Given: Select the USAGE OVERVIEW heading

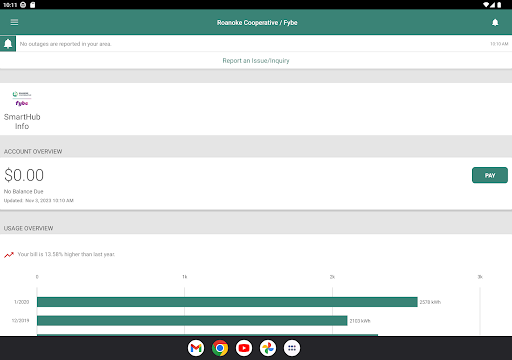Looking at the screenshot, I should (28, 228).
